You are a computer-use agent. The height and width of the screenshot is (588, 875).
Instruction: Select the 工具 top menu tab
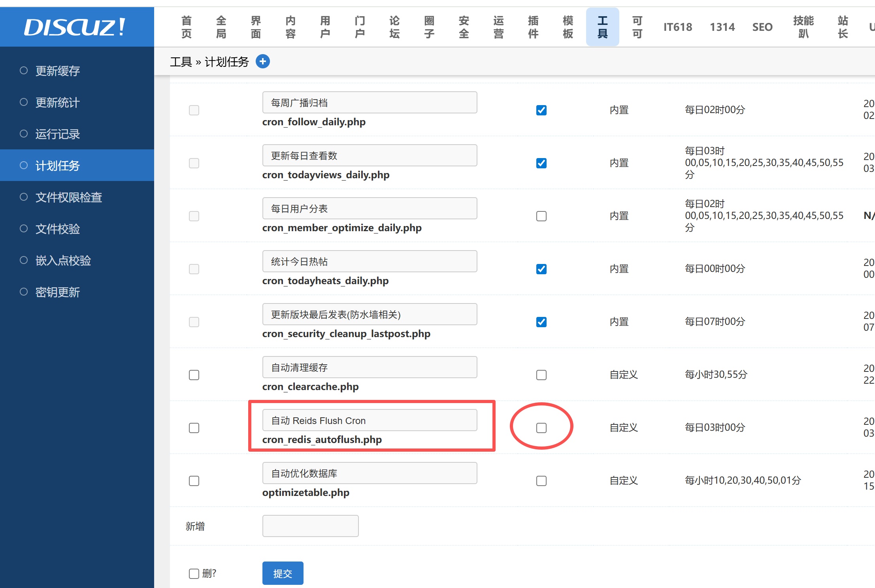[603, 27]
